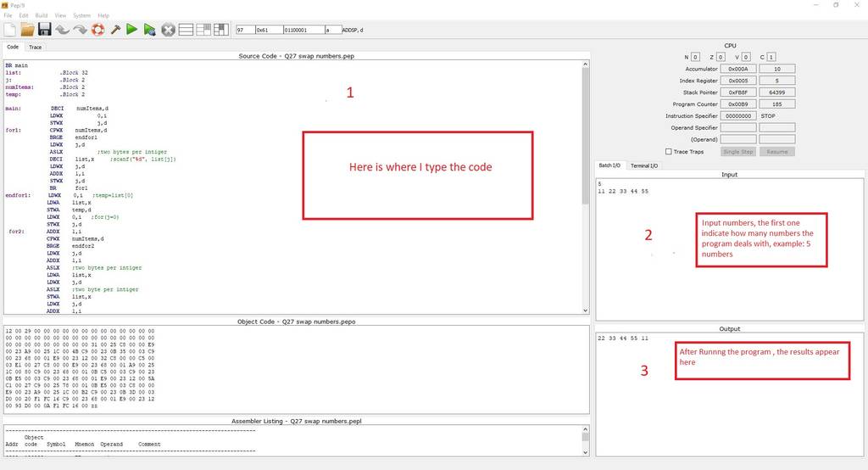Image resolution: width=868 pixels, height=470 pixels.
Task: Click the Index Register hex field
Action: pos(738,81)
